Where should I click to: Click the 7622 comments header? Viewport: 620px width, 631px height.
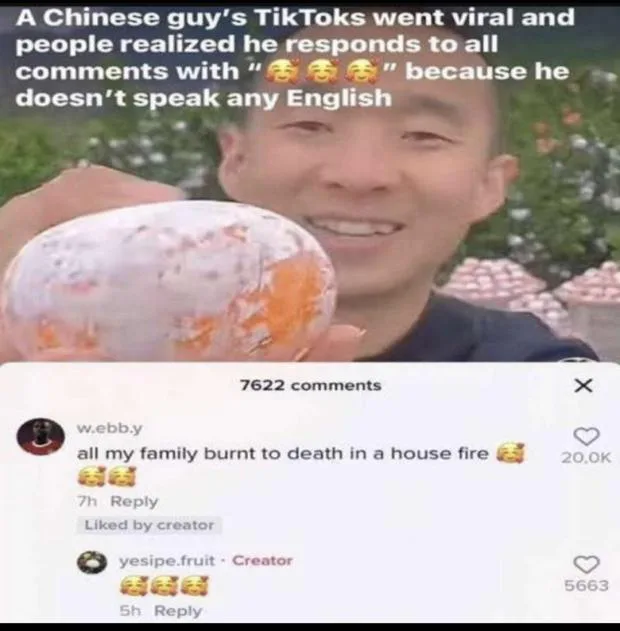[x=311, y=386]
